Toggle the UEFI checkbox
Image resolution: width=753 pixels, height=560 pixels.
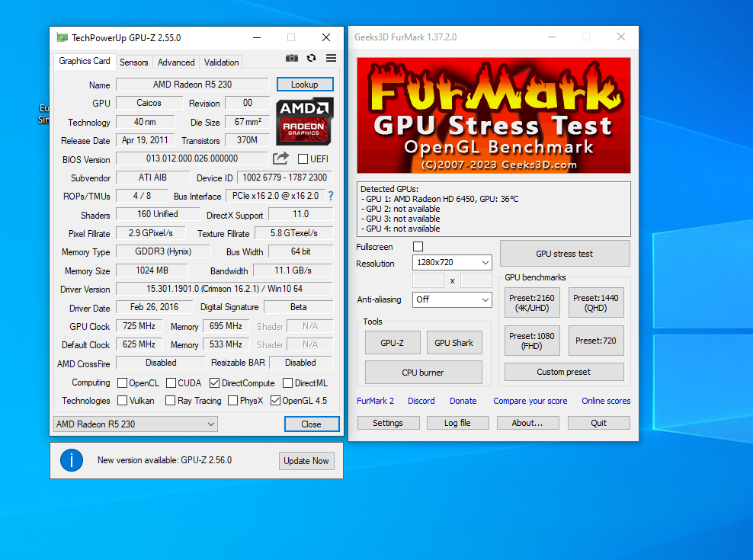point(303,159)
